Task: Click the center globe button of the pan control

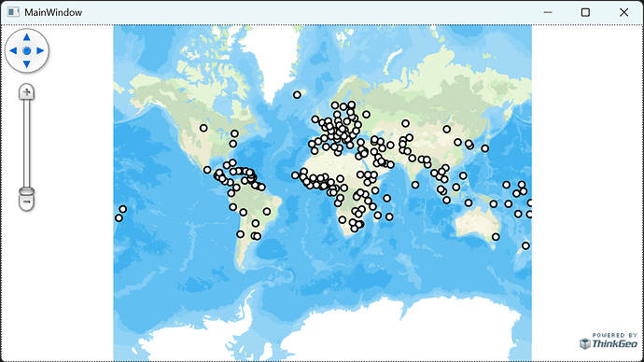Action: 27,51
